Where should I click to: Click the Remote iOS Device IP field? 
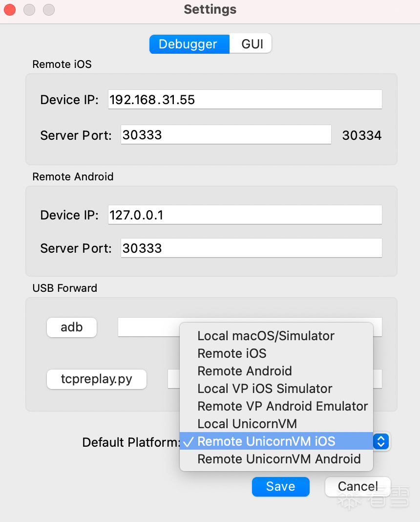click(x=244, y=100)
